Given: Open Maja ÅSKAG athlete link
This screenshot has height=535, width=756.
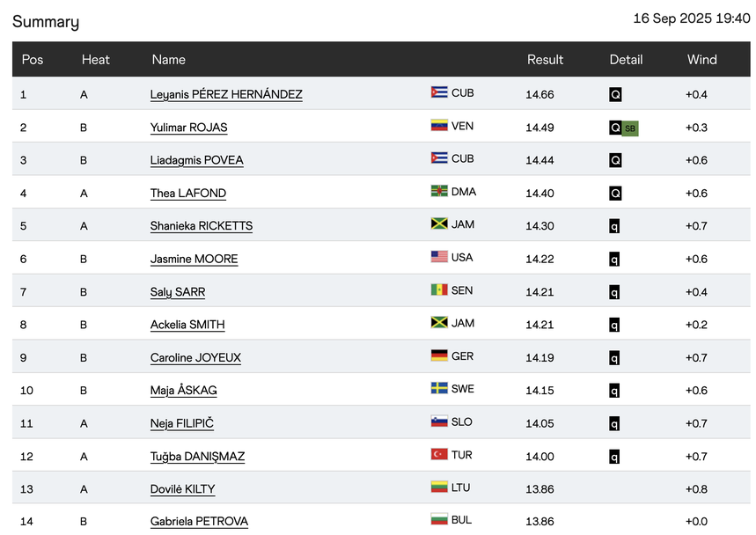Looking at the screenshot, I should 183,391.
